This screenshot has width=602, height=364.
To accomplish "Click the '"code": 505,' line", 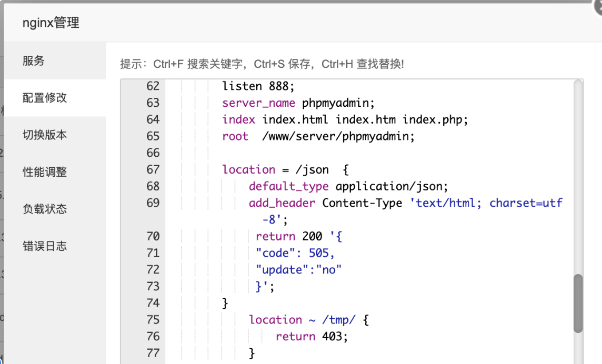I will click(x=295, y=253).
